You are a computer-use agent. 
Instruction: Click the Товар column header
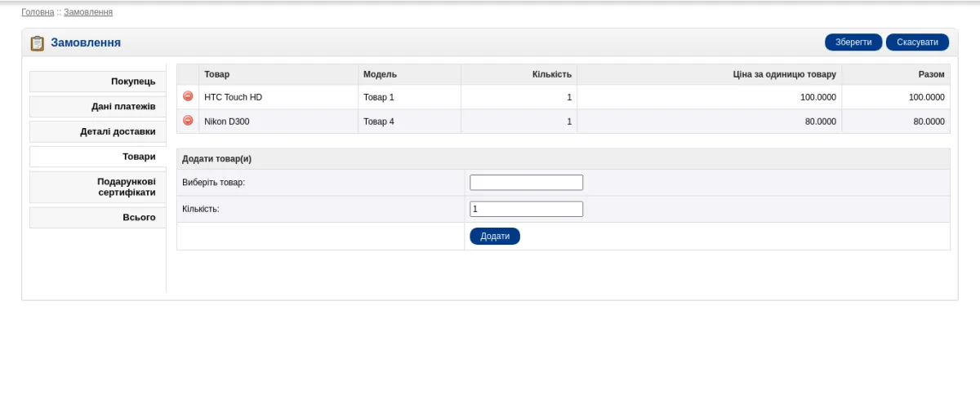[x=217, y=74]
